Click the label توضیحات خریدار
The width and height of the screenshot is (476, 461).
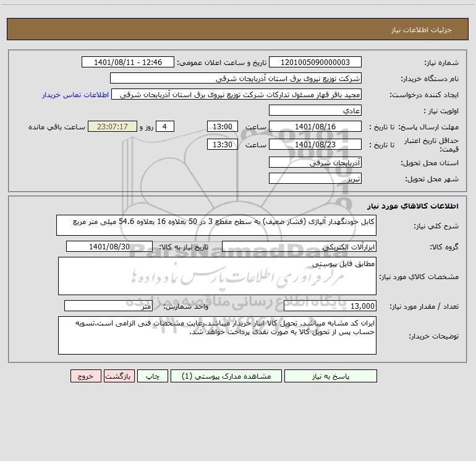point(434,336)
